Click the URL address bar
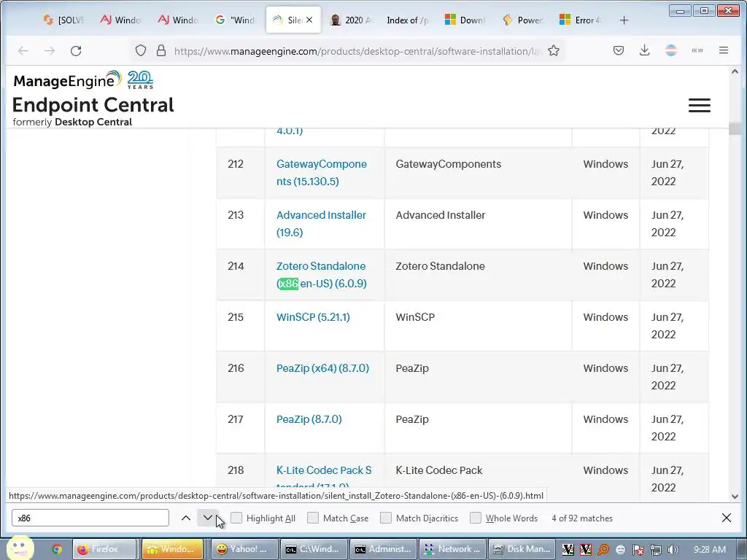 tap(357, 50)
